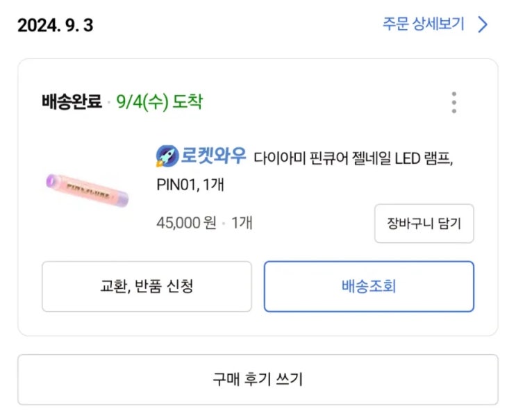The width and height of the screenshot is (516, 420).
Task: Select 교환, 반품 신청 button
Action: point(147,286)
